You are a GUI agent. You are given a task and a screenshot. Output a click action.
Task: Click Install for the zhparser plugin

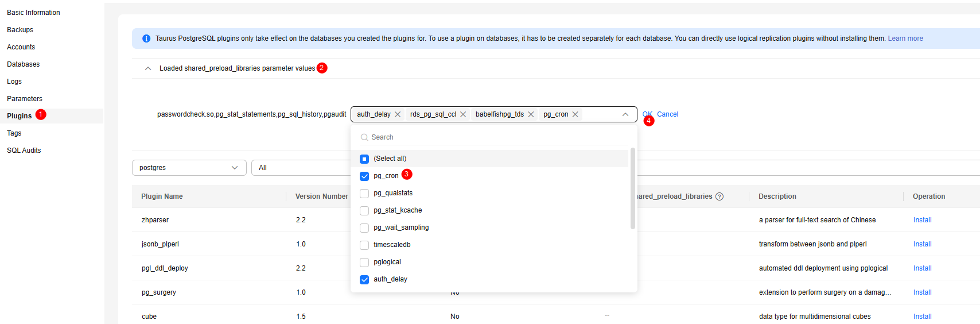pos(922,220)
